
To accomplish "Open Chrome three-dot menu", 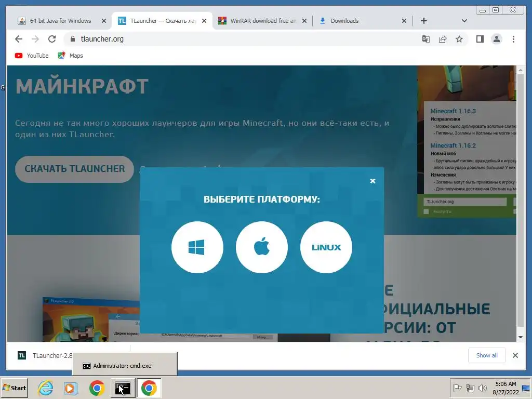I will (513, 39).
